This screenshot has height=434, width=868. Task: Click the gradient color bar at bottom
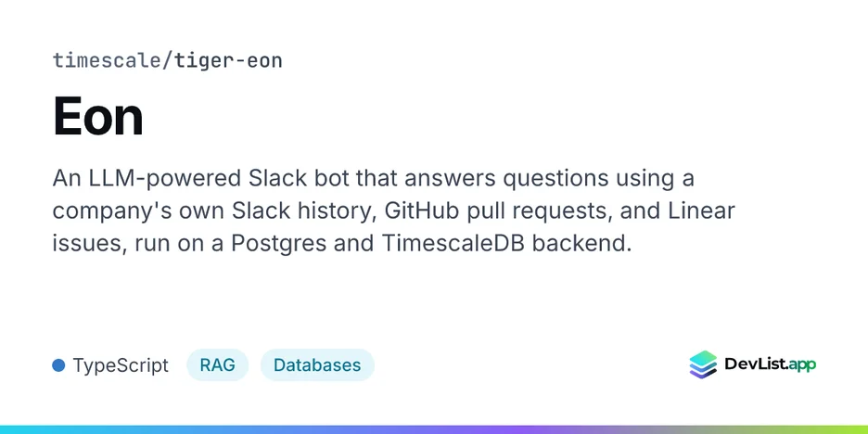(x=434, y=429)
